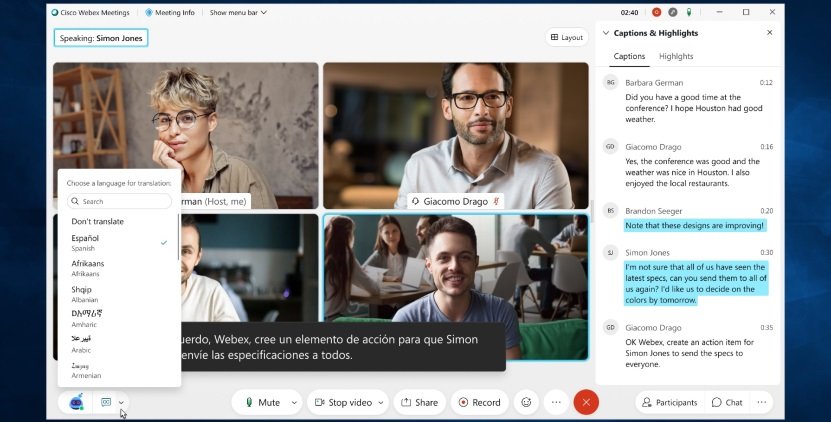
Task: Select the Captions tab
Action: (629, 56)
